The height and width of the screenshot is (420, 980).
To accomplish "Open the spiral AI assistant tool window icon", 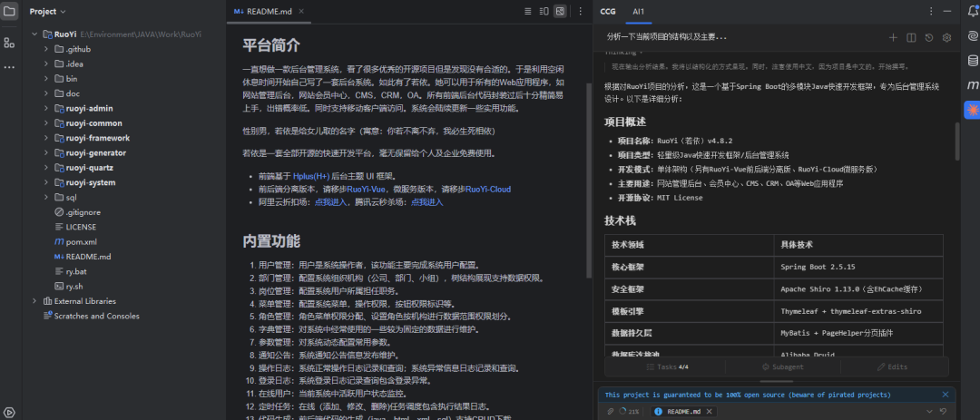I will click(973, 35).
